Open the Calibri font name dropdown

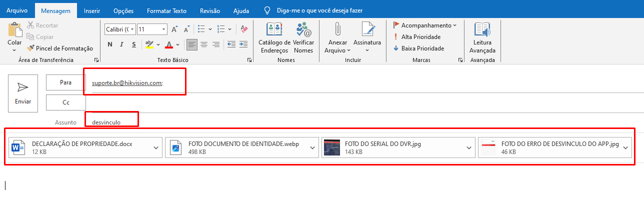133,29
